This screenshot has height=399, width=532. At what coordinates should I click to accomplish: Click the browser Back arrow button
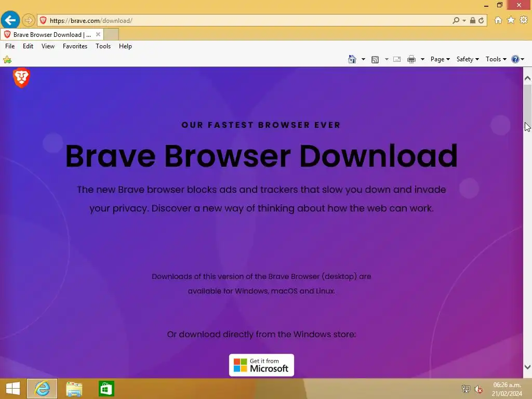point(10,20)
